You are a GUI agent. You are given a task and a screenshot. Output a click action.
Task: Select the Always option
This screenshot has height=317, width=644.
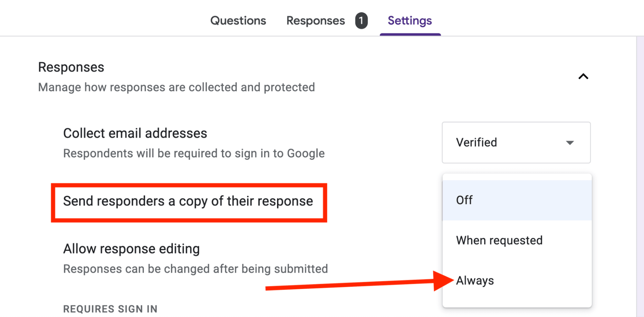[475, 280]
